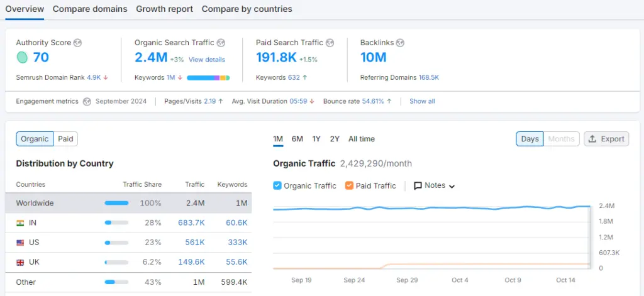The image size is (644, 296).
Task: Switch to the Growth report tab
Action: tap(164, 9)
